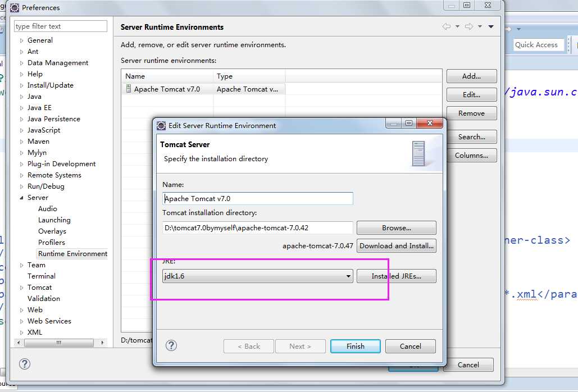Image resolution: width=578 pixels, height=392 pixels.
Task: Expand the Maven tree node
Action: click(x=22, y=142)
